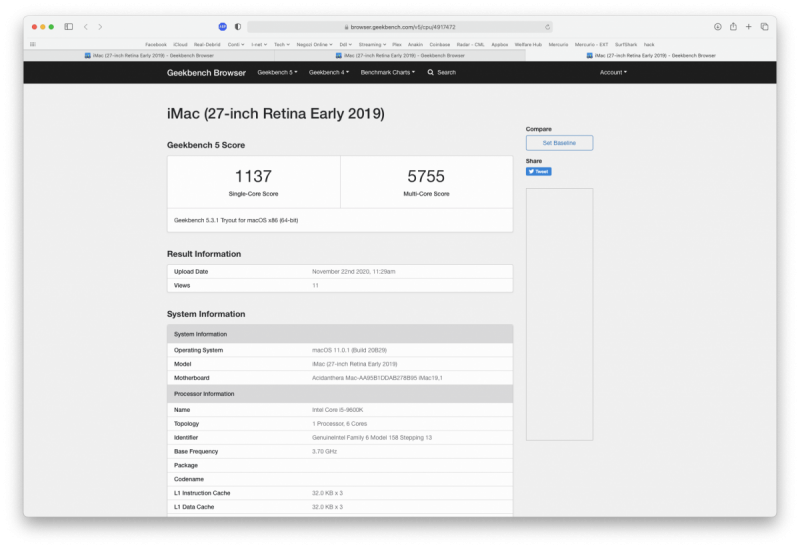
Task: Click the L1 Instruction Cache 32.0 KB value
Action: click(328, 493)
